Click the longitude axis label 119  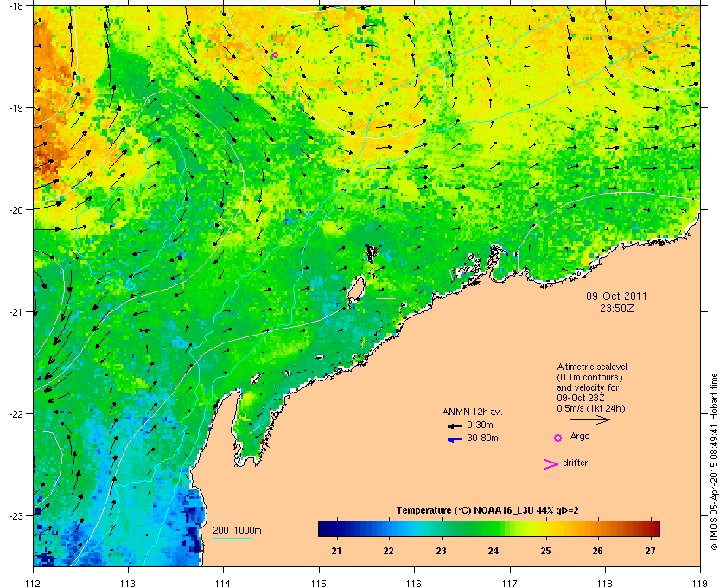point(700,583)
